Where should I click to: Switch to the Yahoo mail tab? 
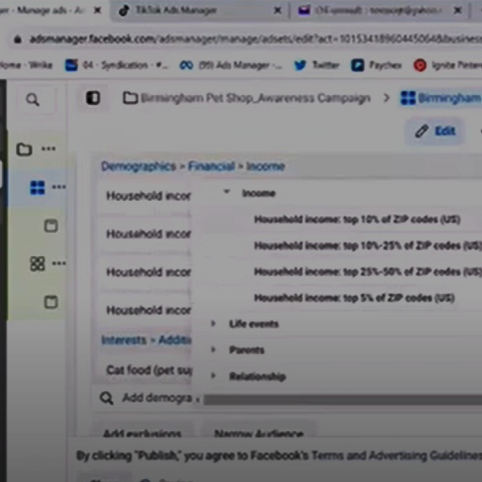pos(379,10)
